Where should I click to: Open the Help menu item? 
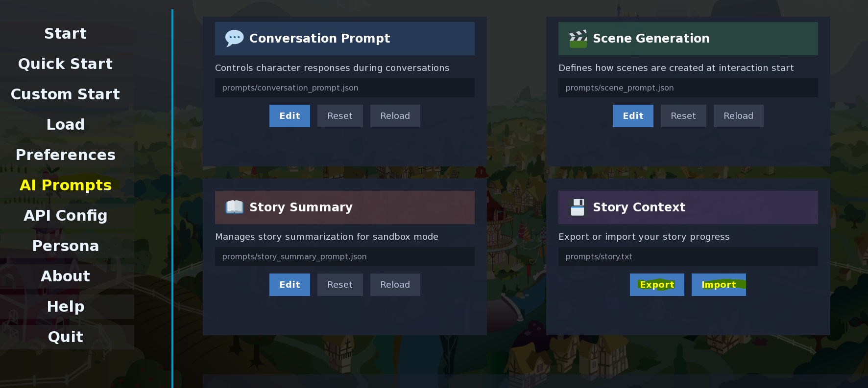click(66, 306)
